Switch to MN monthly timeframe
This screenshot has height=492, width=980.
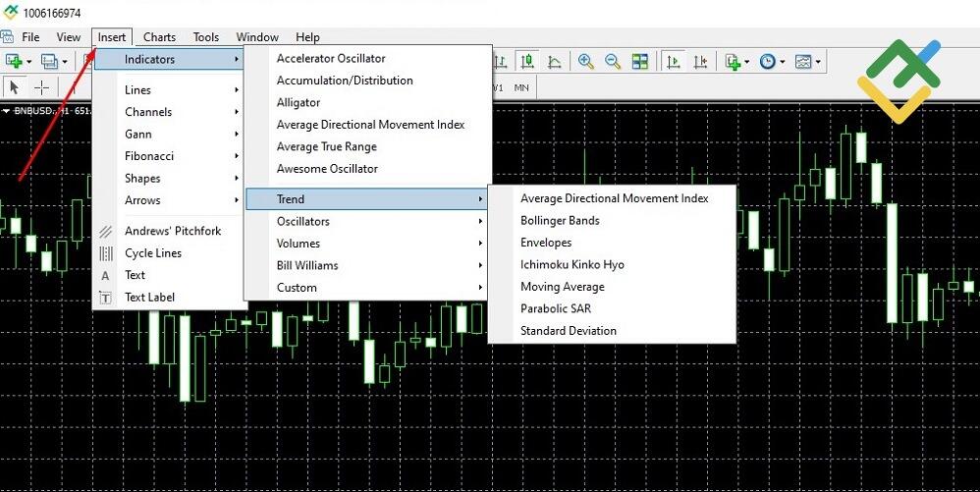[x=521, y=87]
